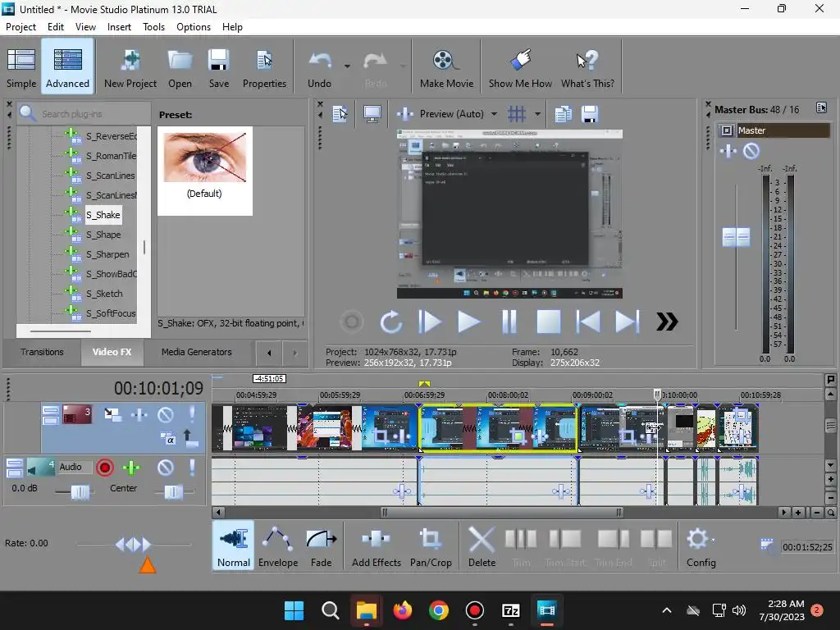Image resolution: width=840 pixels, height=630 pixels.
Task: Open Google Chrome from taskbar
Action: click(x=438, y=610)
